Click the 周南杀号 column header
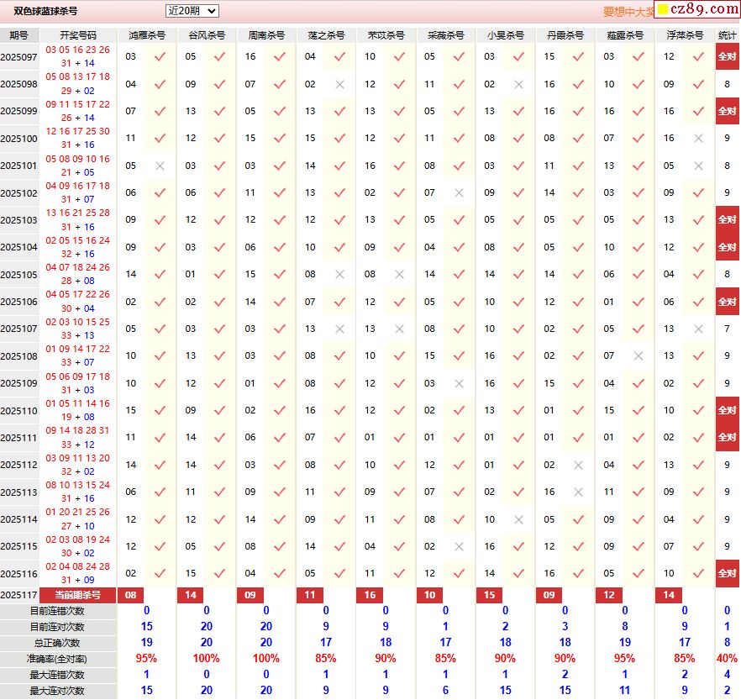 click(266, 35)
